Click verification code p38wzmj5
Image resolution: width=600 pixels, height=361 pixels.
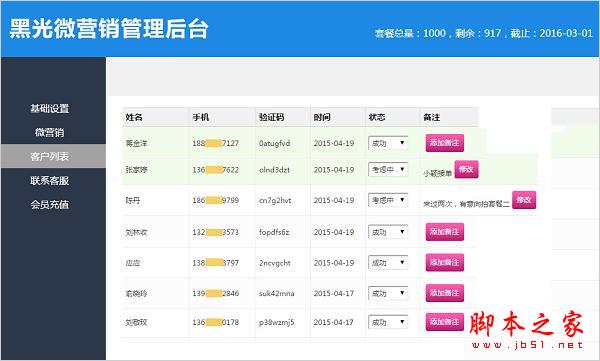tap(277, 323)
